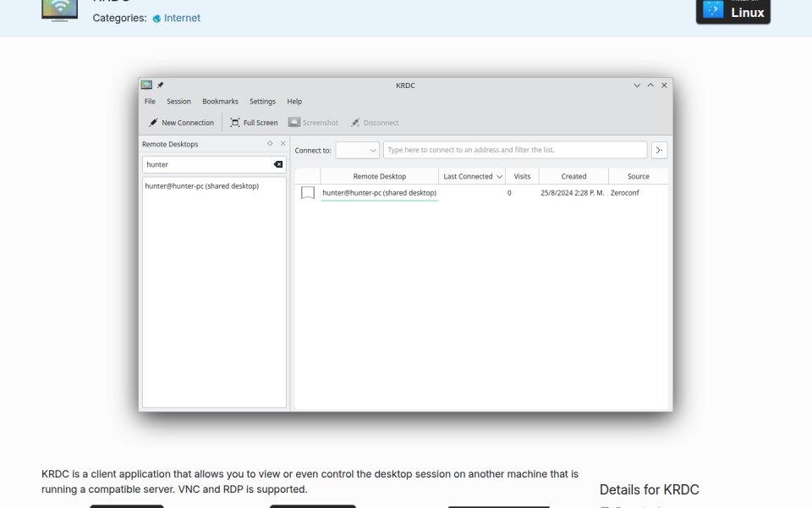The image size is (812, 508).
Task: Click the pin icon in the KRDC title bar
Action: [161, 85]
